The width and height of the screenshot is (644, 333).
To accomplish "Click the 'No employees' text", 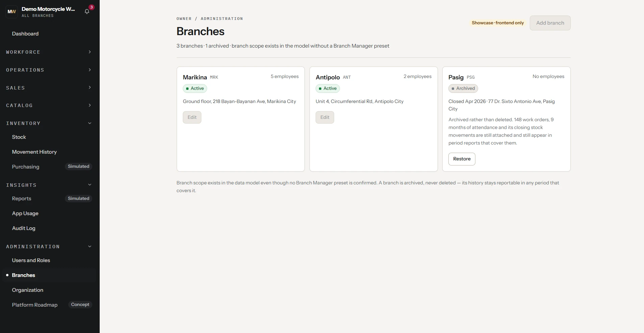I will click(x=548, y=77).
